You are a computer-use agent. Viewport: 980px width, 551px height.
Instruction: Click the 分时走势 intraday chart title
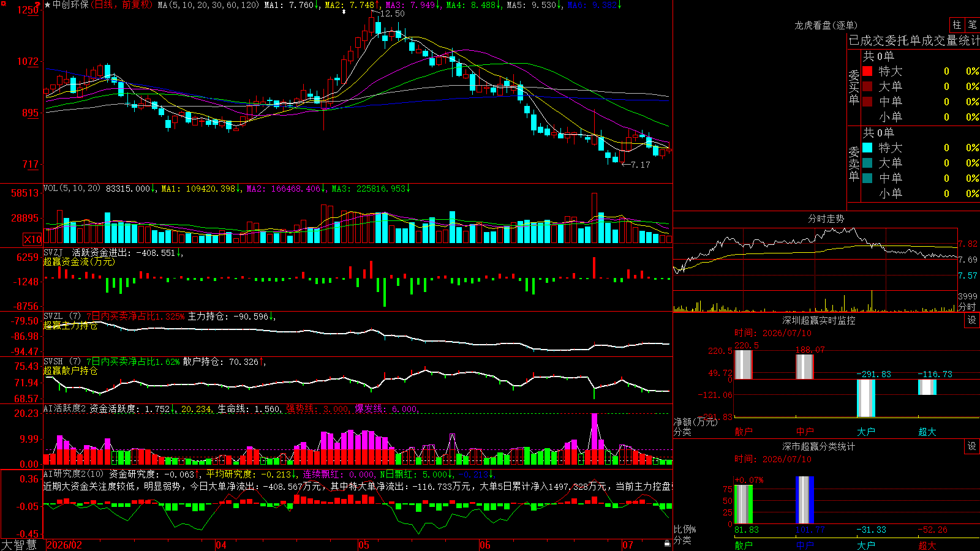click(826, 219)
